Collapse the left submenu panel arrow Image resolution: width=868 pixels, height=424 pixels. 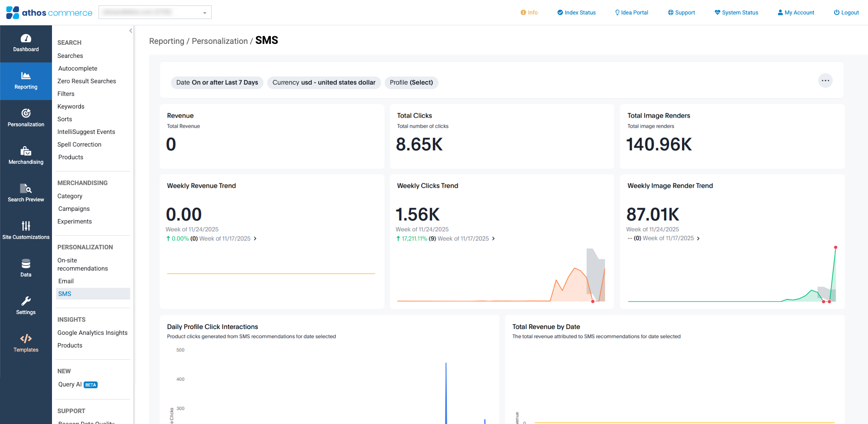(x=131, y=31)
